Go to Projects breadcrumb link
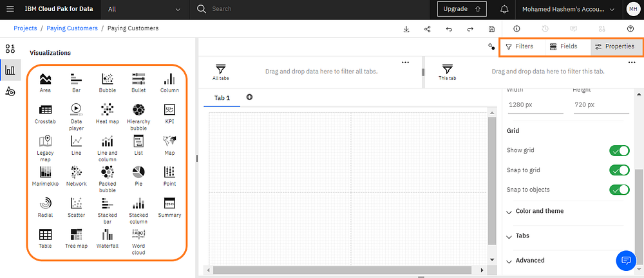This screenshot has width=644, height=278. click(25, 28)
